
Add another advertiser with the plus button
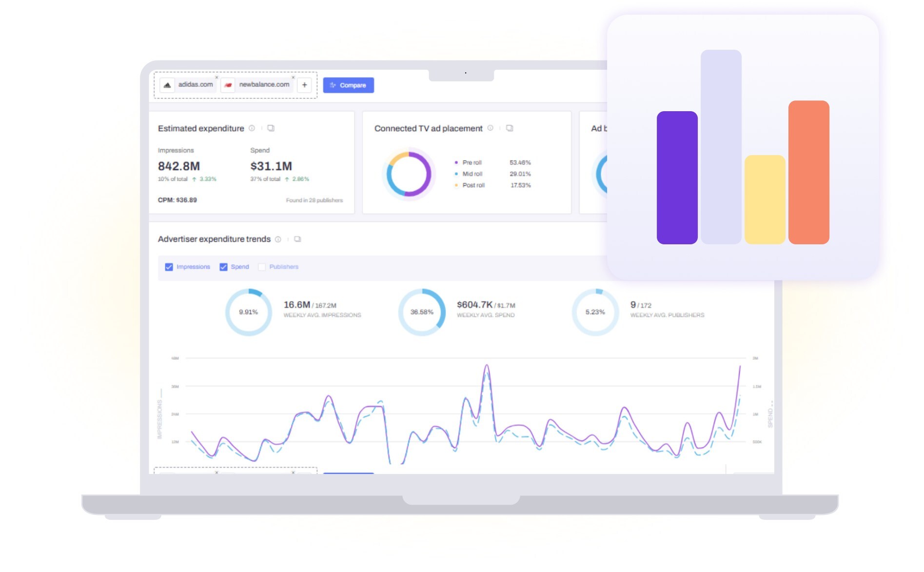point(304,85)
